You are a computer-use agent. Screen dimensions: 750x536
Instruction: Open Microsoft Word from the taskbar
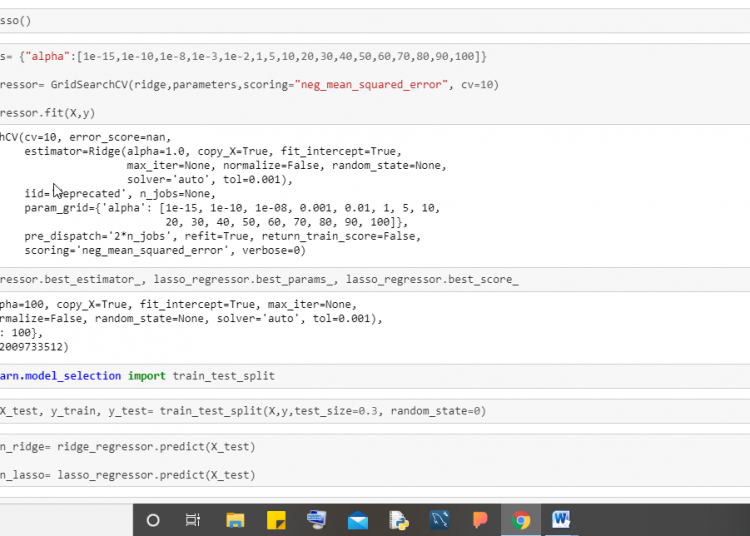tap(561, 520)
